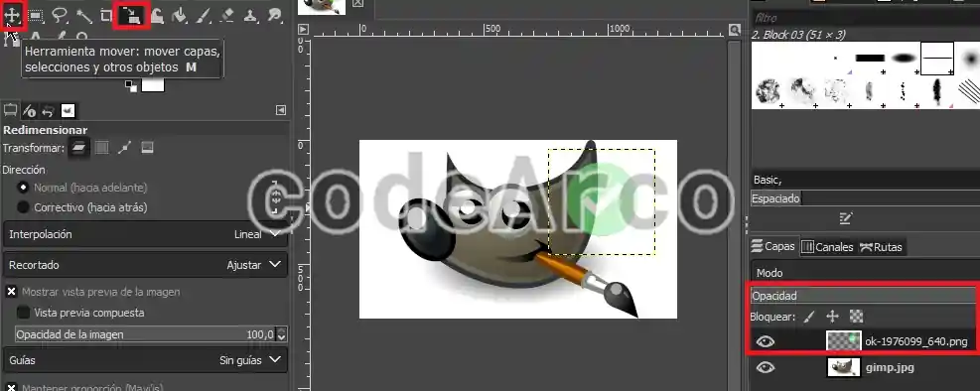Open the Interpolación Lineal dropdown
The image size is (980, 391).
[x=145, y=234]
